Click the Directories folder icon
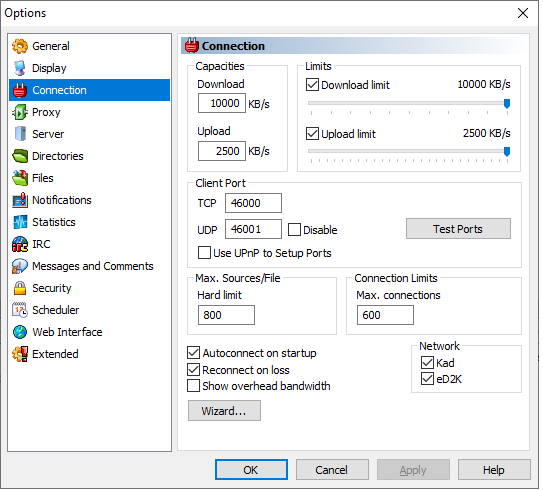 click(20, 156)
